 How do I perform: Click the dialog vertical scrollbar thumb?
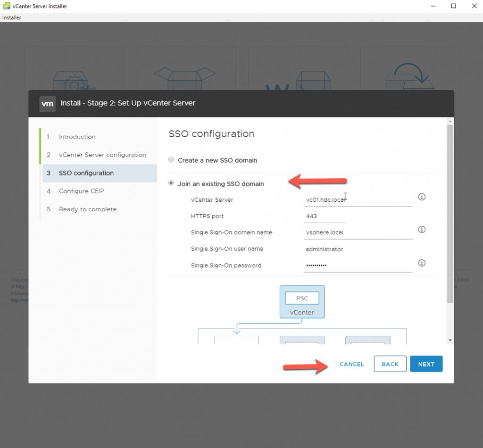click(x=450, y=214)
